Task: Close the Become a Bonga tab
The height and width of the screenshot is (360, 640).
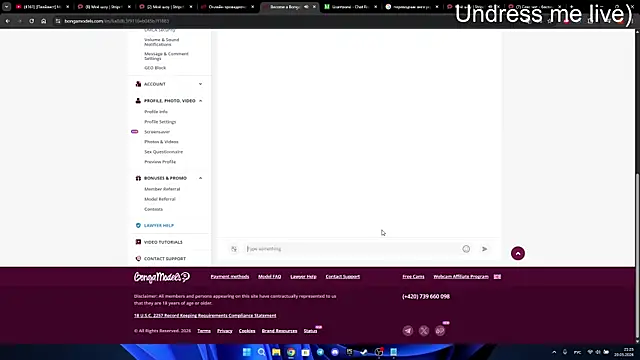Action: [x=314, y=7]
